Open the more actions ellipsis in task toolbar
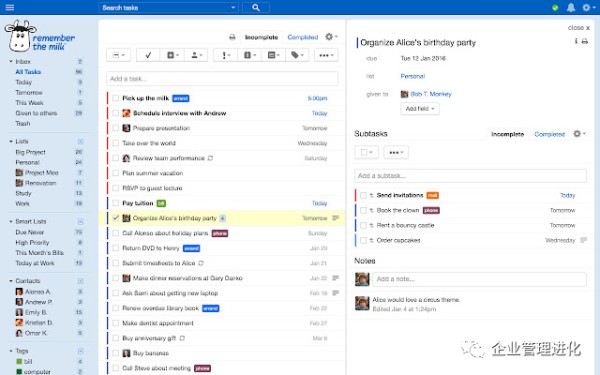Image resolution: width=600 pixels, height=375 pixels. pos(326,55)
